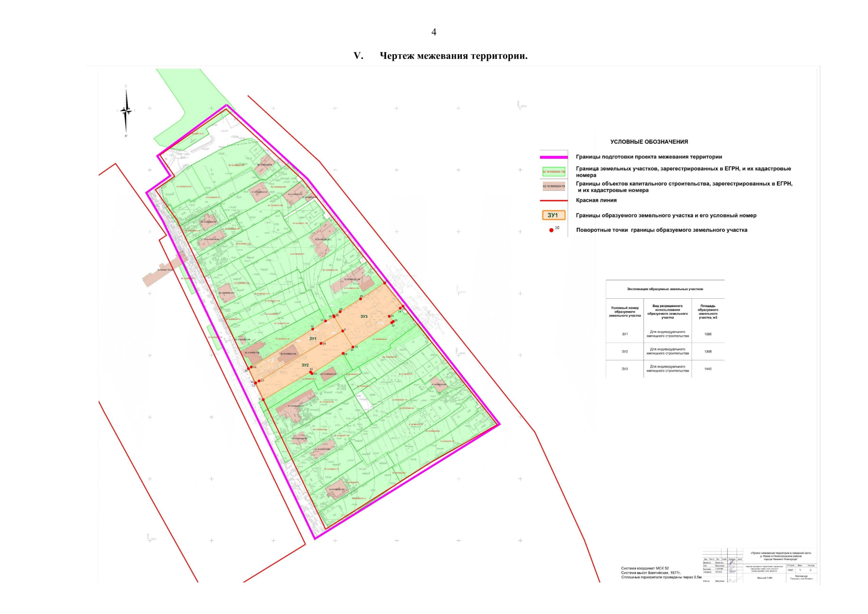Click turning point 12 on the map
Viewport: 868px width, 614px height.
pyautogui.click(x=313, y=329)
